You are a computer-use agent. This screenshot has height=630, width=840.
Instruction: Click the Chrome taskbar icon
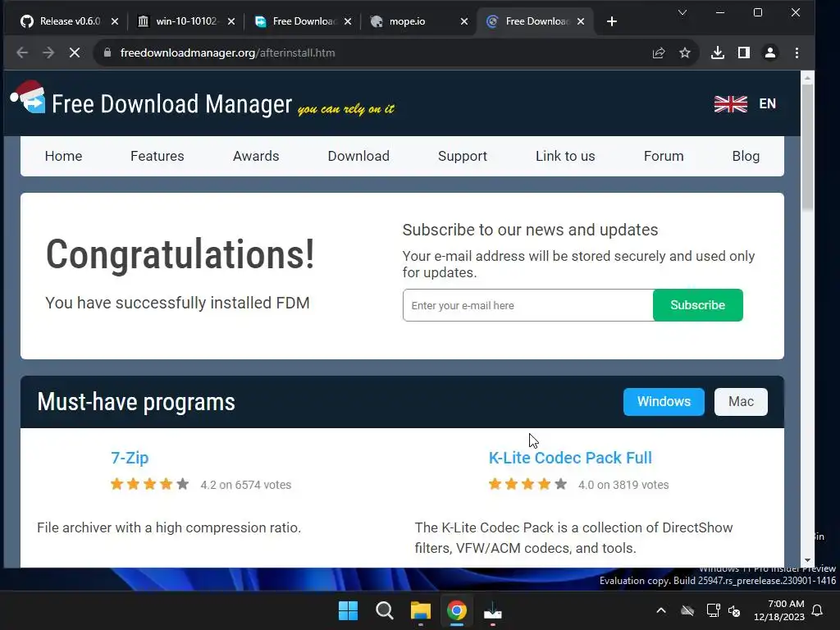click(x=456, y=610)
